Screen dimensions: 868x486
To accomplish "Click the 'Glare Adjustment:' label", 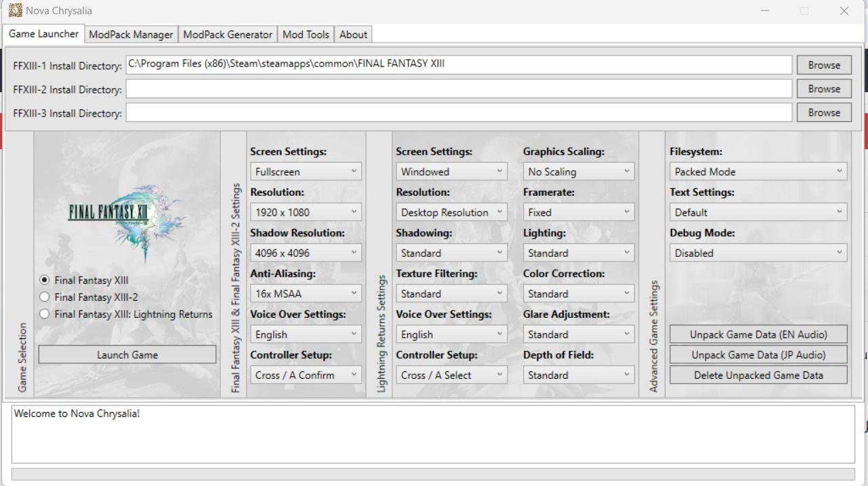I will click(566, 314).
